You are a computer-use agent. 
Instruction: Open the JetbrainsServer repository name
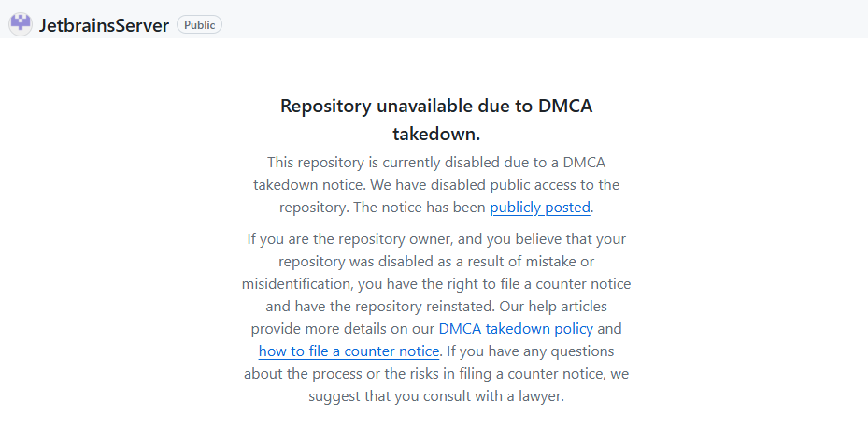(104, 25)
